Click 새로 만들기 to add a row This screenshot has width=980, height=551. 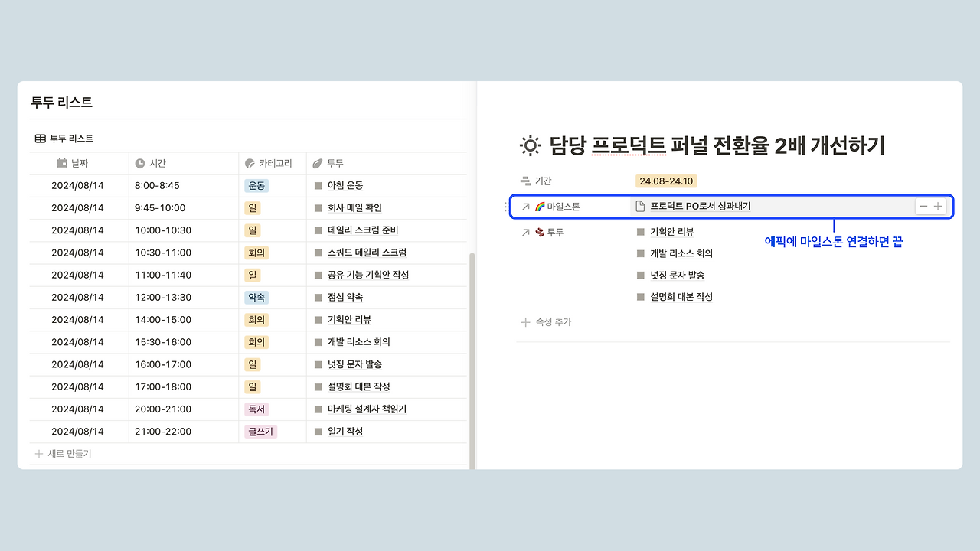coord(62,453)
